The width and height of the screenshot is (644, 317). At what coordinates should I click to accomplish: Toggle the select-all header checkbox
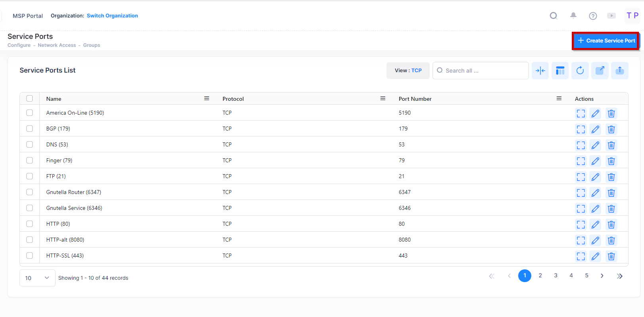click(30, 98)
